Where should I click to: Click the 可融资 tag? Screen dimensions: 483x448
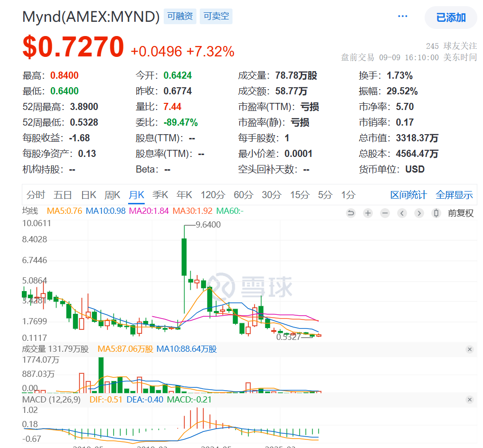click(180, 16)
